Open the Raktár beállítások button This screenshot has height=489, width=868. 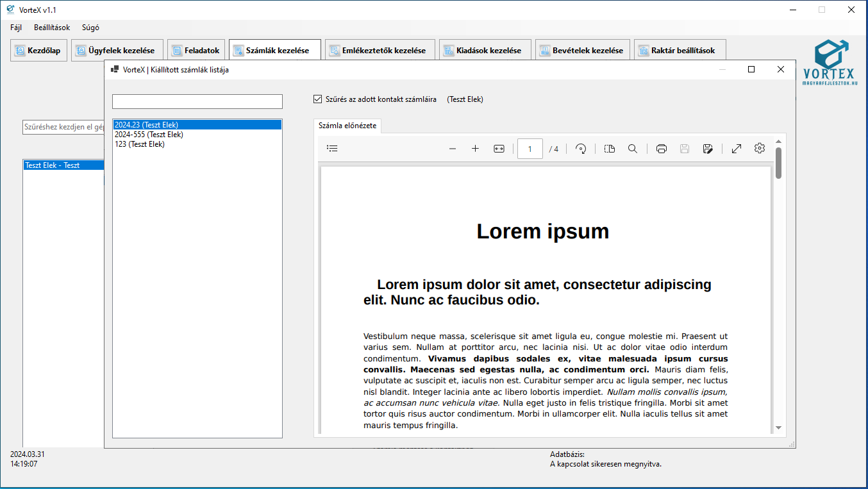(x=680, y=51)
